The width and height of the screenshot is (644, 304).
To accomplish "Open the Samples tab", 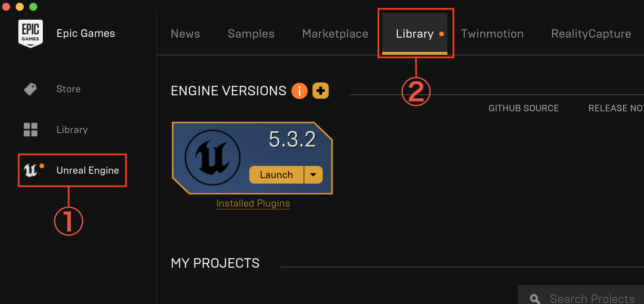I will [x=251, y=34].
